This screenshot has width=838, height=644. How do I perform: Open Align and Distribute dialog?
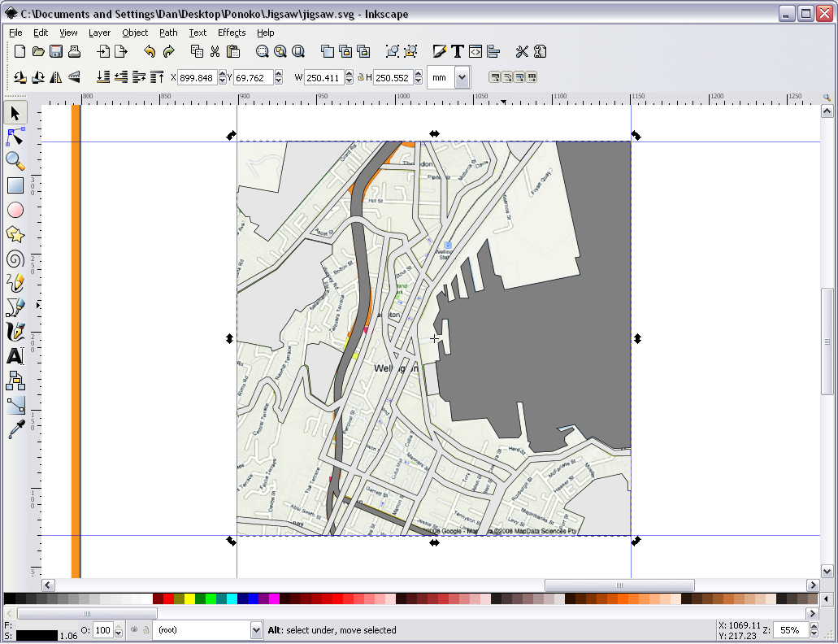(493, 51)
